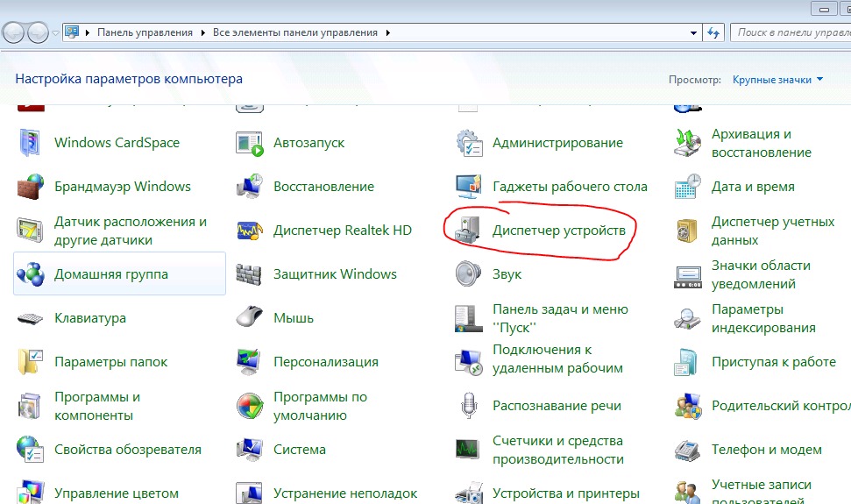This screenshot has height=504, width=851.
Task: Open Диспетчер устройств icon
Action: [x=467, y=230]
